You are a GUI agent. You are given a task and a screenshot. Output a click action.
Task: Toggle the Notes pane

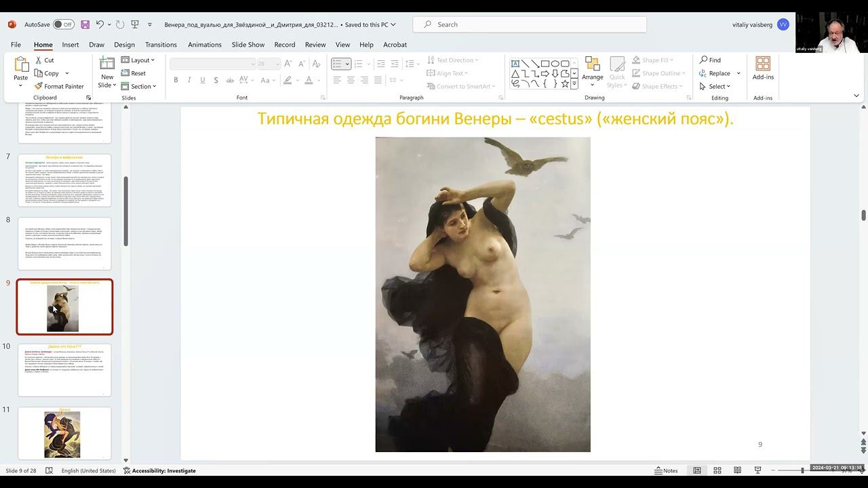pos(666,470)
